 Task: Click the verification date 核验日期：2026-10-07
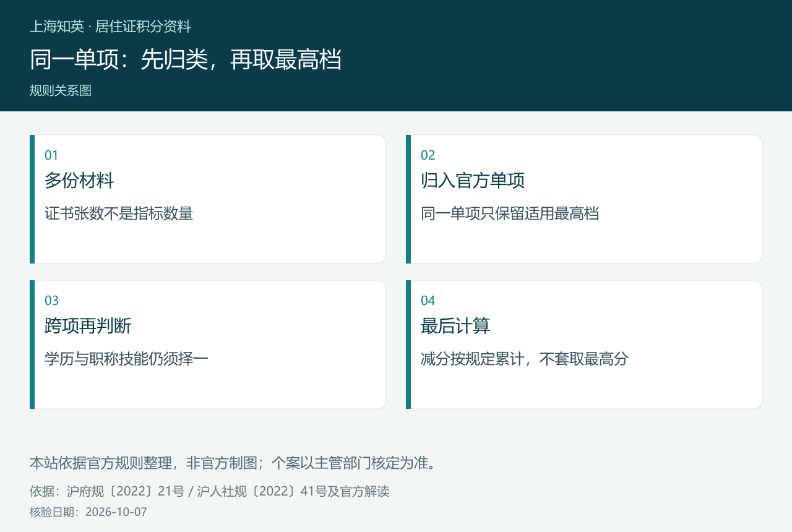click(x=88, y=512)
